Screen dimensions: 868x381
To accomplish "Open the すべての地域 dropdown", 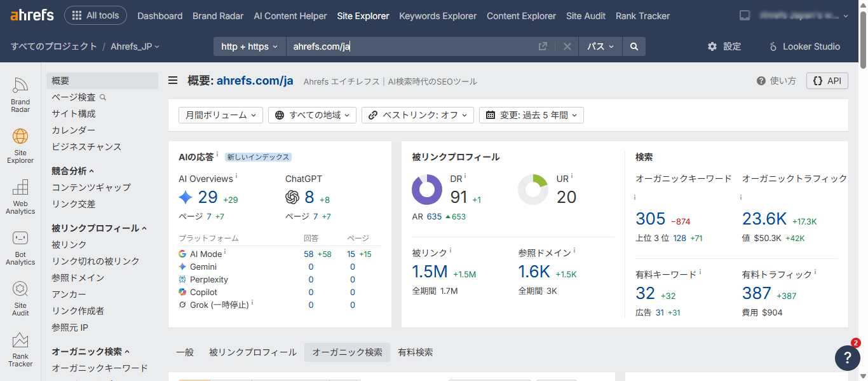I will 312,115.
